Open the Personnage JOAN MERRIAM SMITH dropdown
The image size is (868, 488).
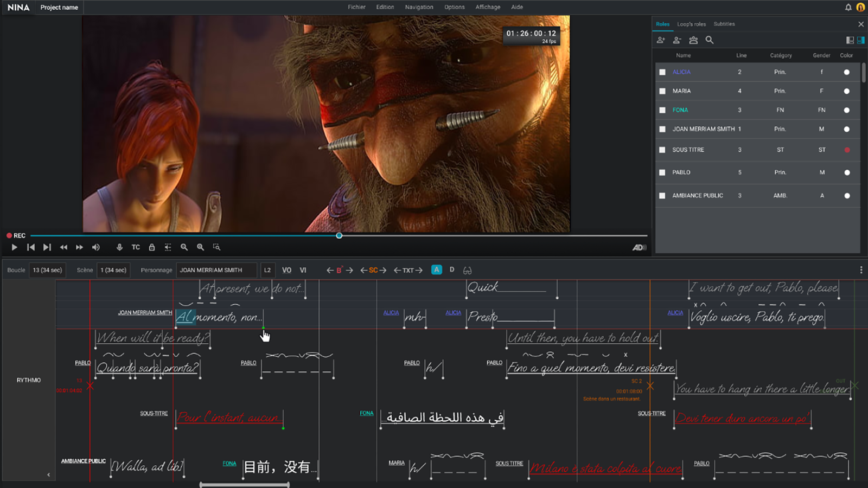(x=216, y=270)
